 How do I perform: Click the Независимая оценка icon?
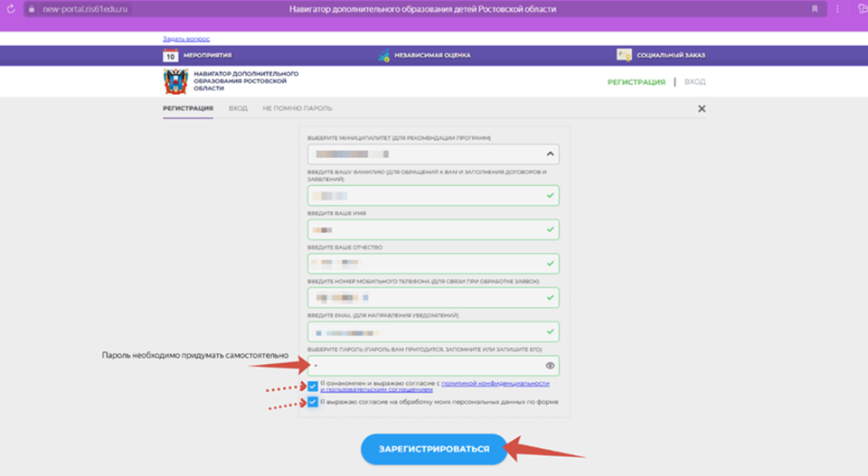(x=384, y=55)
